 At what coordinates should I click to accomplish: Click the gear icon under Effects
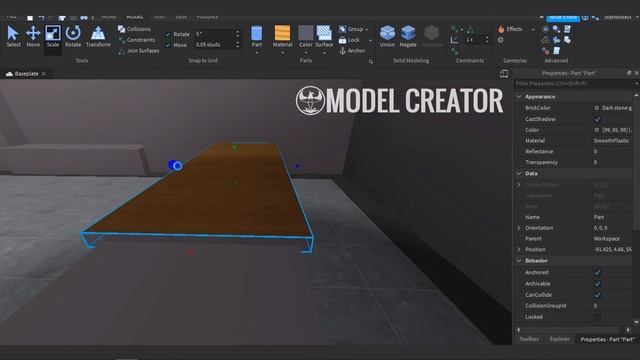coord(501,40)
